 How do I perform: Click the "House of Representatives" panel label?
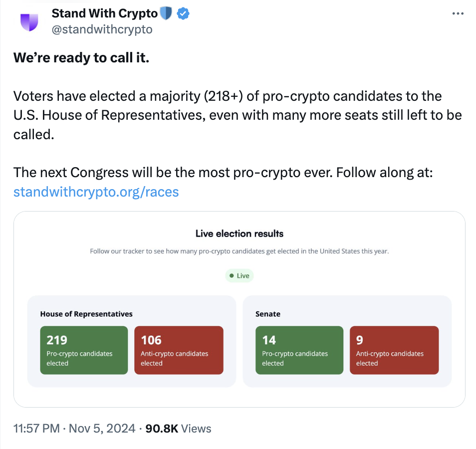86,314
